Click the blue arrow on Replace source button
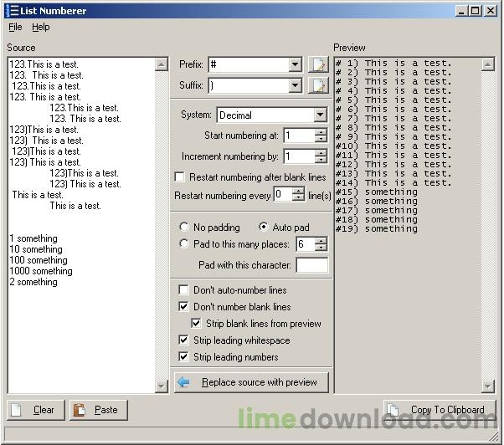The width and height of the screenshot is (504, 445). tap(184, 382)
